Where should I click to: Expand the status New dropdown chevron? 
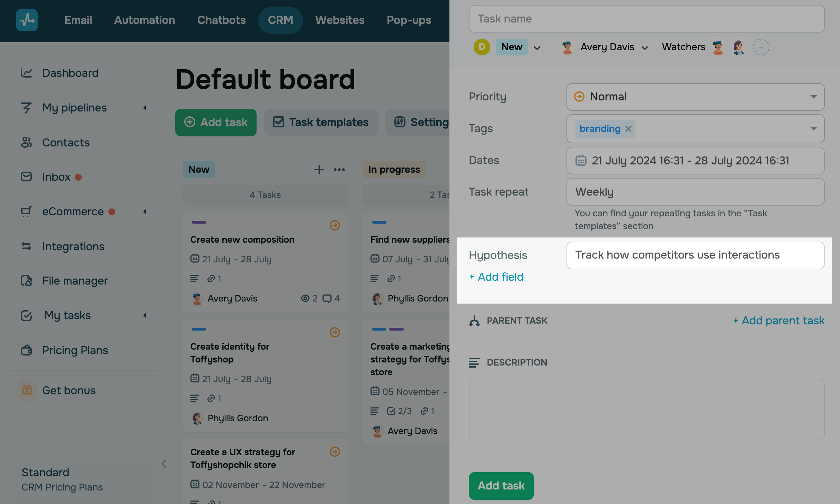pos(537,48)
